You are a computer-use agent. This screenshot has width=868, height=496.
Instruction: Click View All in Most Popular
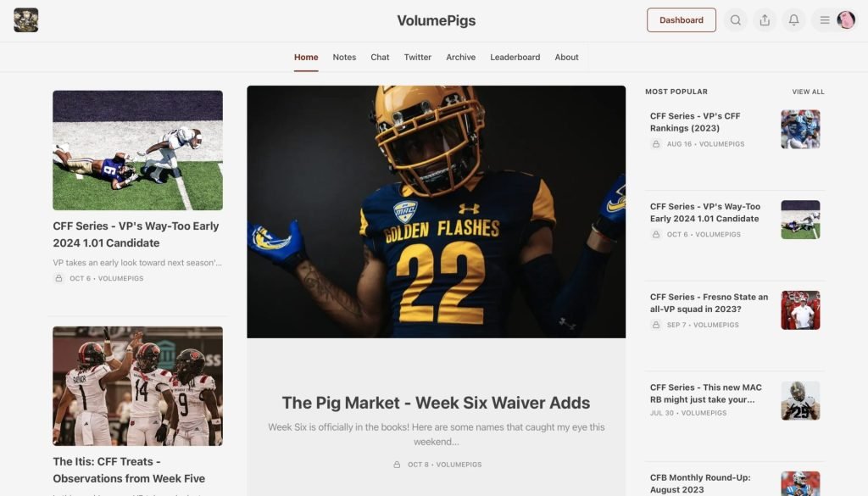click(808, 92)
